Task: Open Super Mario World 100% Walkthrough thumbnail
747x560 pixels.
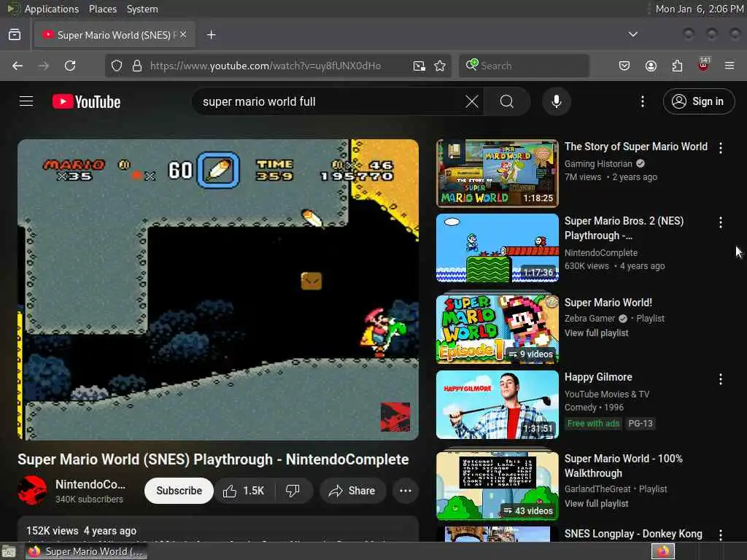Action: click(497, 486)
